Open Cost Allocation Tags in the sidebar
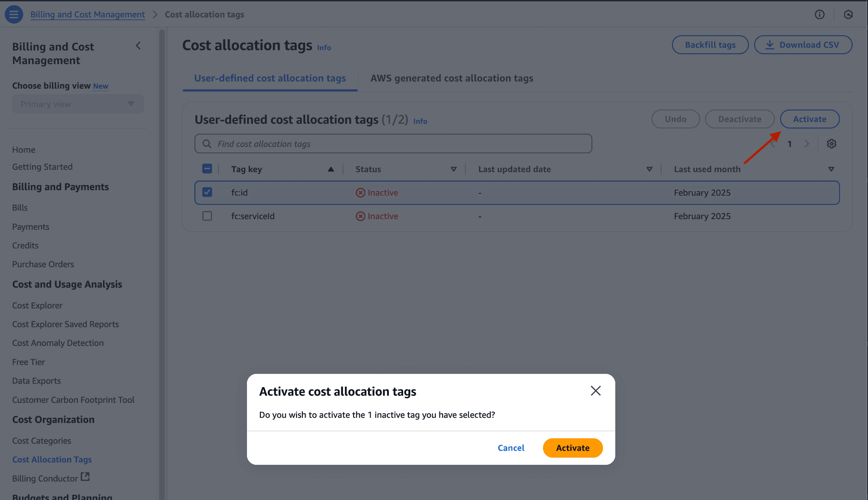The image size is (868, 500). [x=52, y=459]
